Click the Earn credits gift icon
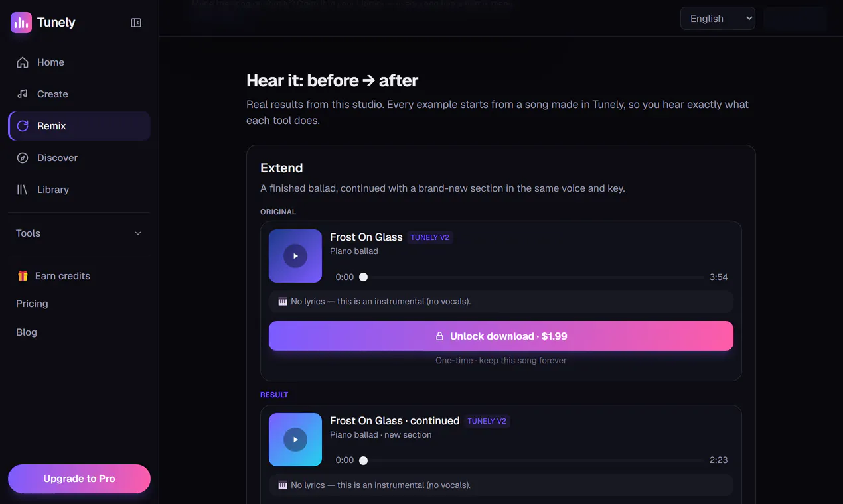This screenshot has height=504, width=843. click(x=23, y=276)
